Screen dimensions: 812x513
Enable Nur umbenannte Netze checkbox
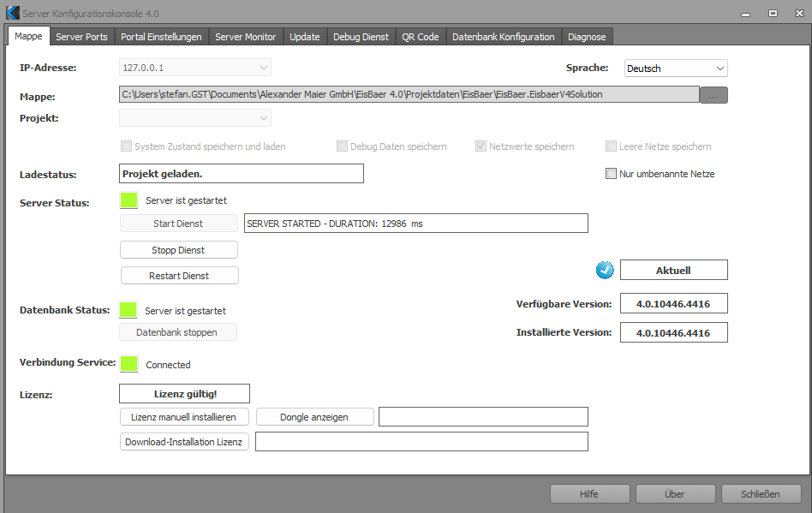point(611,173)
